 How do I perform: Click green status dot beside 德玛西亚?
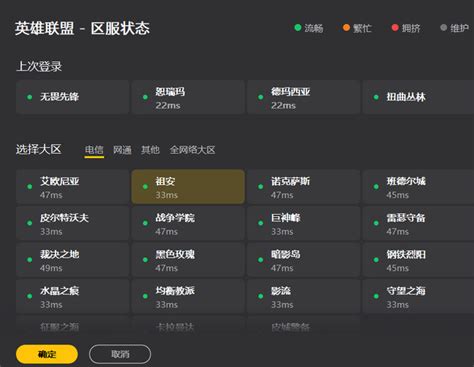tap(261, 97)
